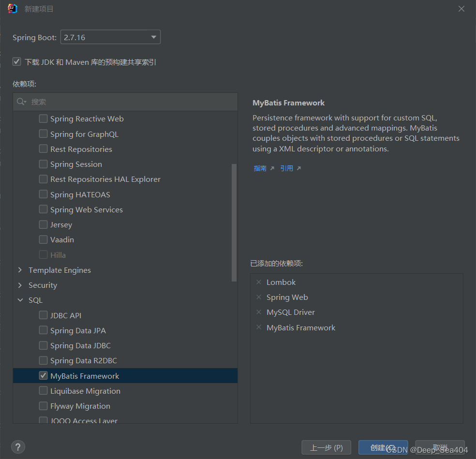Screen dimensions: 476x459
Task: Open the help question mark button
Action: (x=18, y=447)
